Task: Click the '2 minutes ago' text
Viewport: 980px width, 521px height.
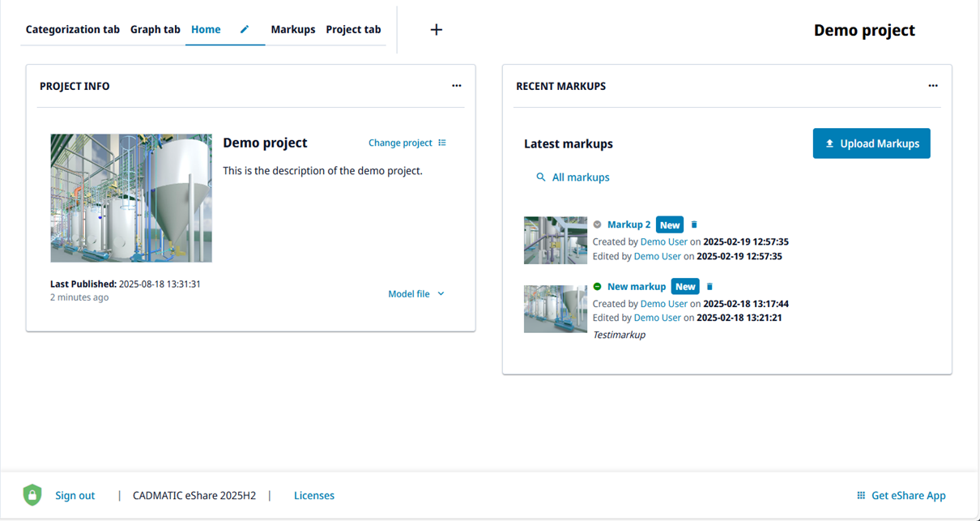Action: (79, 297)
